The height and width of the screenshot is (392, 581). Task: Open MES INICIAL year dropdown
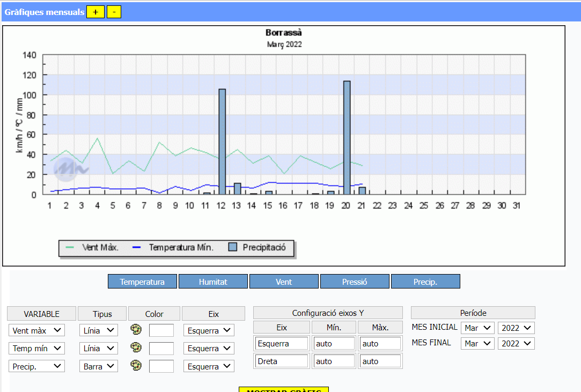pyautogui.click(x=516, y=328)
